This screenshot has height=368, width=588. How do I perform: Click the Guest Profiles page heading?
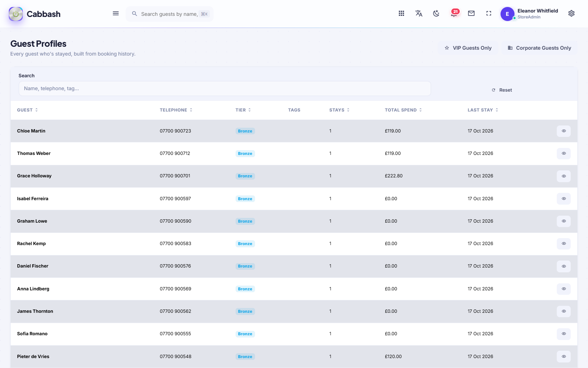click(38, 44)
